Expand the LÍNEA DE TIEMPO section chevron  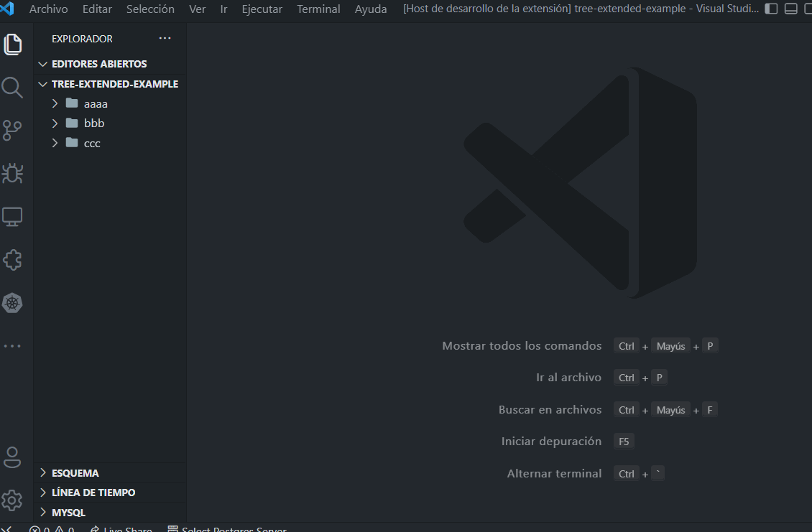43,492
